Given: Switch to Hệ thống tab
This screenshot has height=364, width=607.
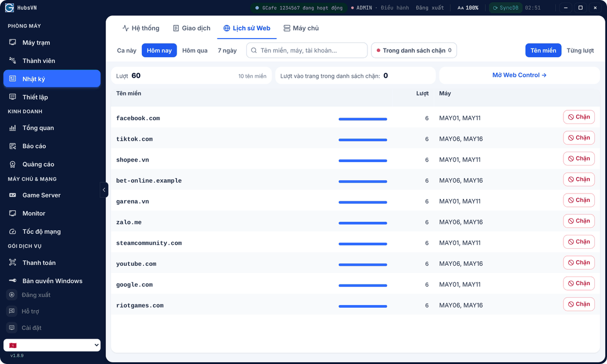Looking at the screenshot, I should click(x=141, y=28).
